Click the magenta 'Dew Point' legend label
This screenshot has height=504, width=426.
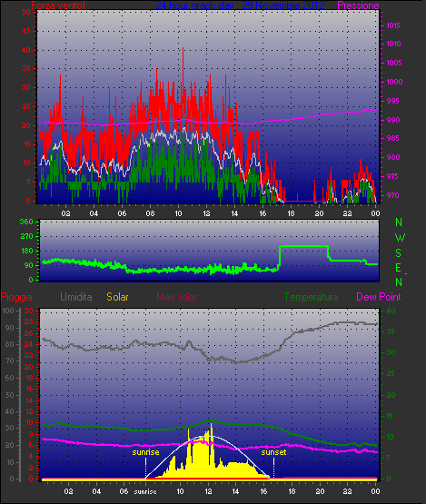click(379, 297)
